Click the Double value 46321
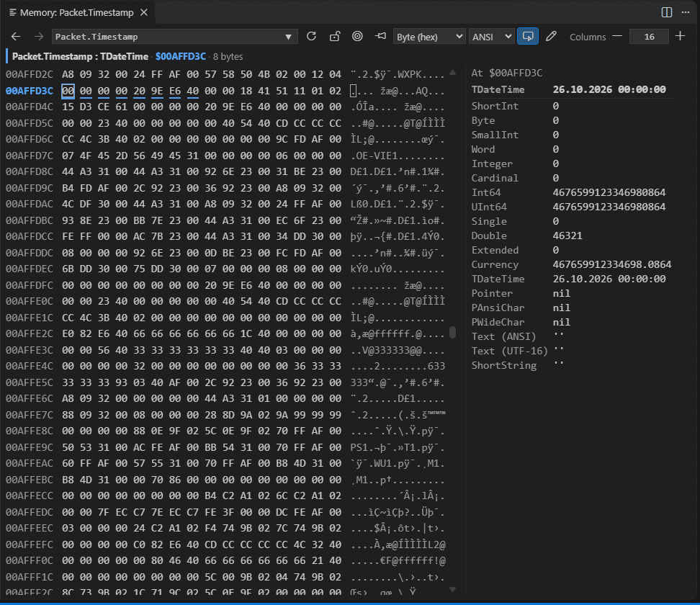 (x=567, y=236)
